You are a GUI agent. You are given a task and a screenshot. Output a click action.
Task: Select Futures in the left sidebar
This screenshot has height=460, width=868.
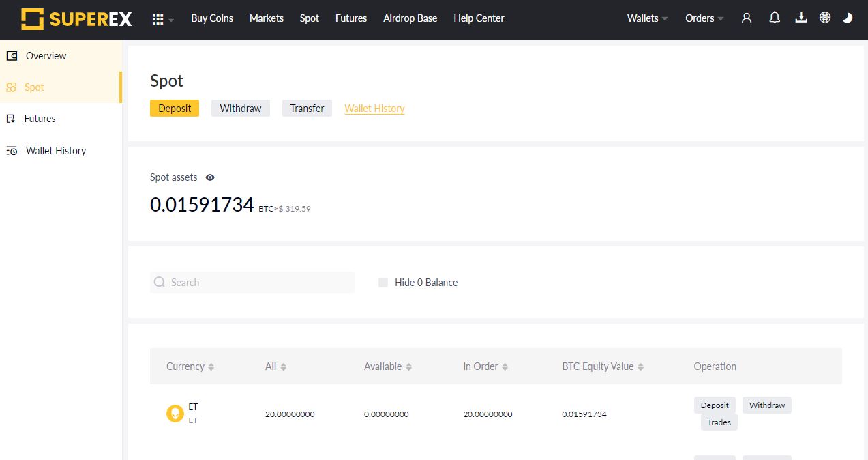40,119
